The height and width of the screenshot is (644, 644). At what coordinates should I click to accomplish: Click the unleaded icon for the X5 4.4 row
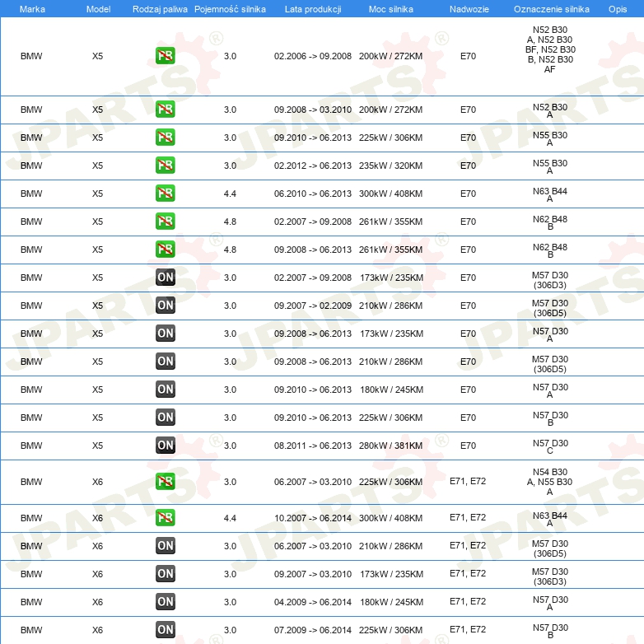click(x=165, y=193)
